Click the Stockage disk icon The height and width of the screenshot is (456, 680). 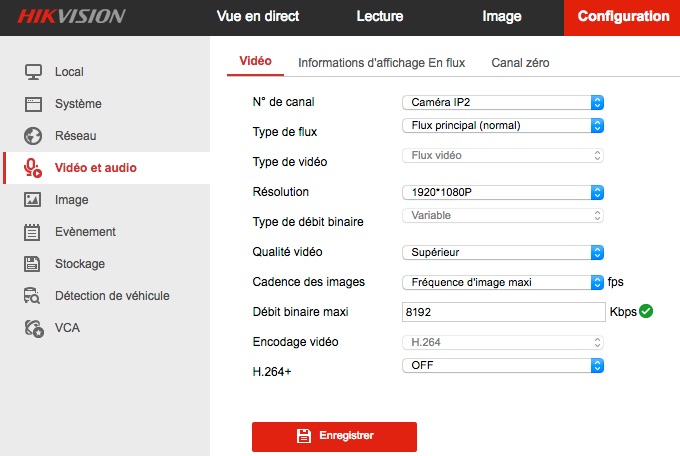(33, 264)
